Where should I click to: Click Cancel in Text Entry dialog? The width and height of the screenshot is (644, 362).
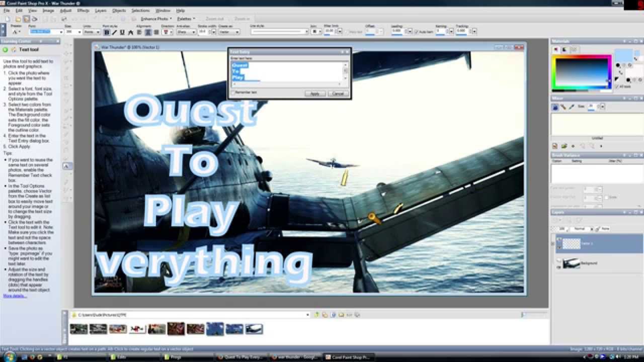tap(338, 94)
